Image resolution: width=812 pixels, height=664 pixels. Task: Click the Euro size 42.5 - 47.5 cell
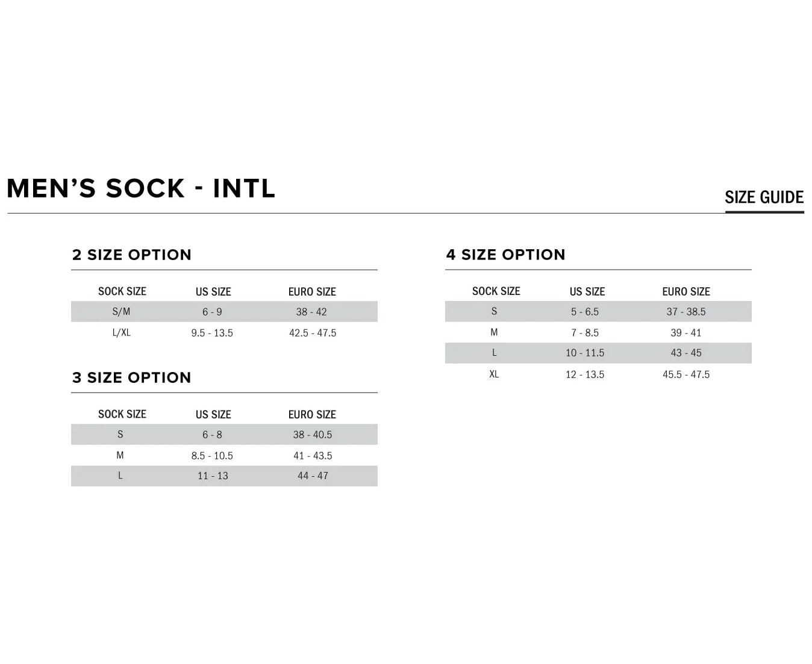(x=313, y=333)
